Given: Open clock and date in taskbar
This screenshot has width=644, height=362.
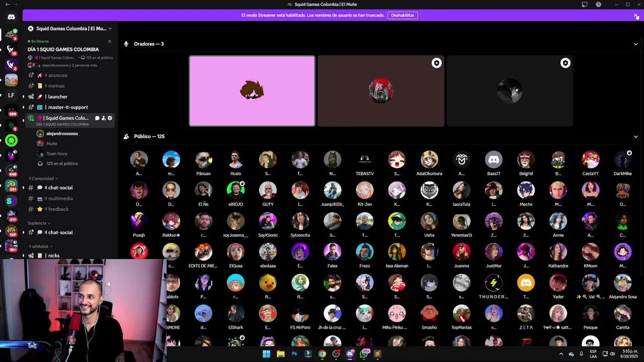Looking at the screenshot, I should coord(630,354).
